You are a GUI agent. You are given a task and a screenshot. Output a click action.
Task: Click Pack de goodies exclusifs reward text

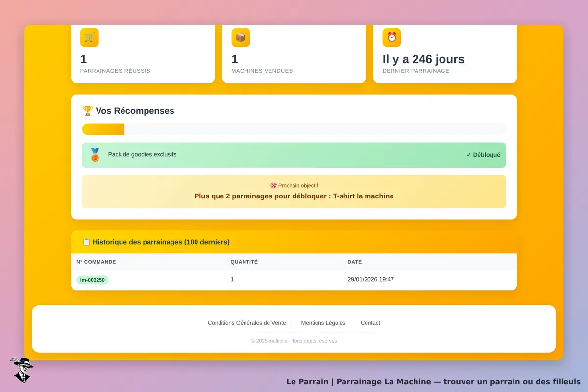coord(143,154)
